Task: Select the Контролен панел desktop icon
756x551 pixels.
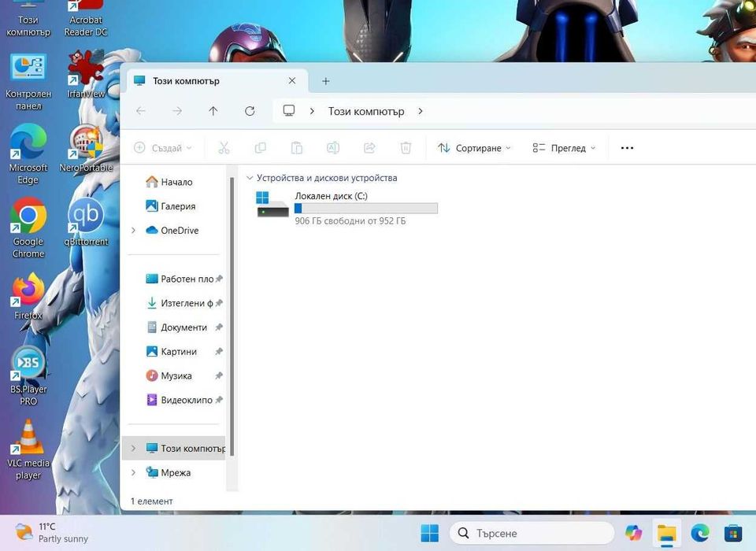Action: (x=28, y=81)
